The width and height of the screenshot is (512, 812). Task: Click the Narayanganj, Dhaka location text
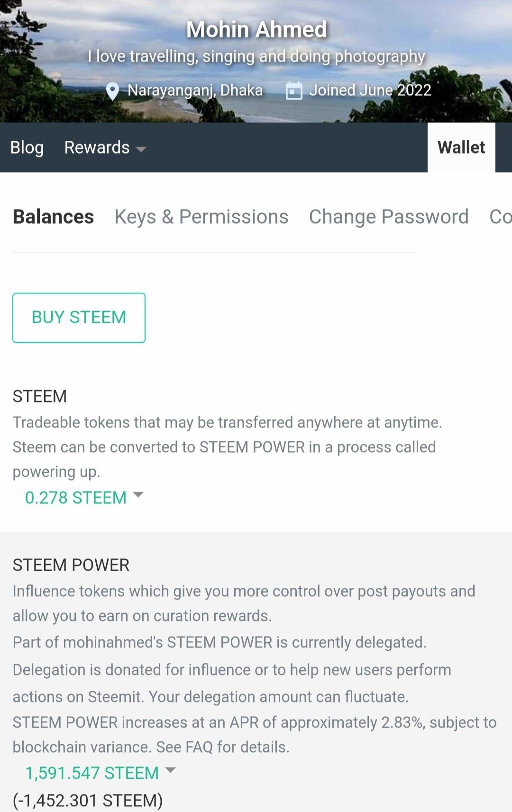click(x=195, y=90)
